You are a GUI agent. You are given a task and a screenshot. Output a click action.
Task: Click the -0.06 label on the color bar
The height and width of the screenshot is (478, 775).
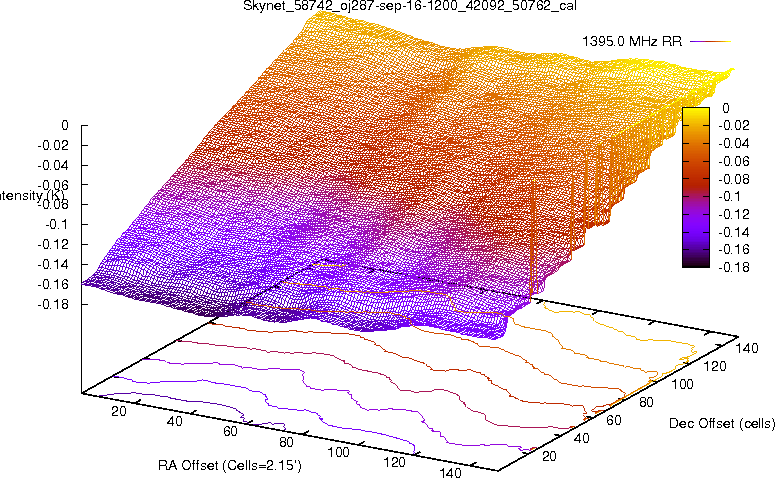point(733,161)
